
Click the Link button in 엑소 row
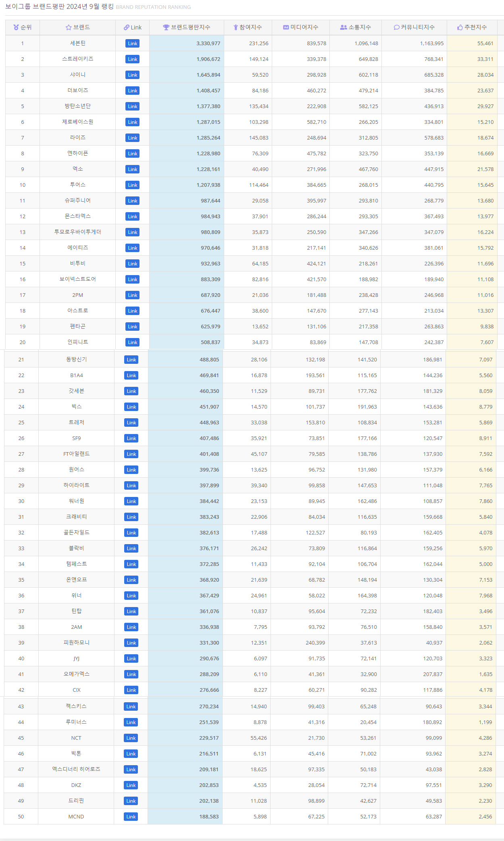coord(133,169)
